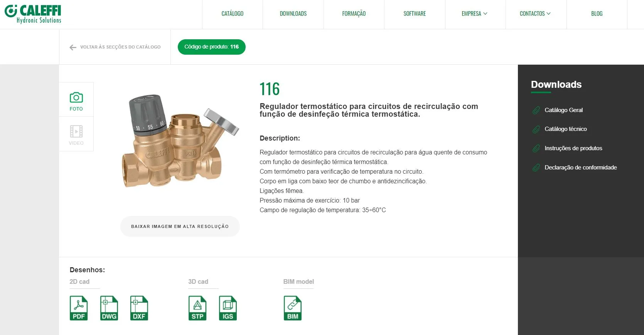This screenshot has width=644, height=335.
Task: Download the BIM model file
Action: point(293,308)
